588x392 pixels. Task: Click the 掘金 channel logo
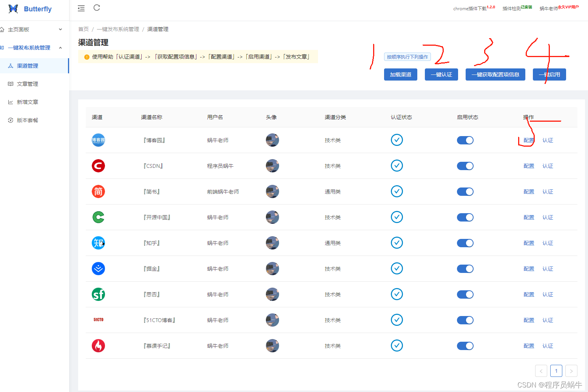click(x=98, y=269)
